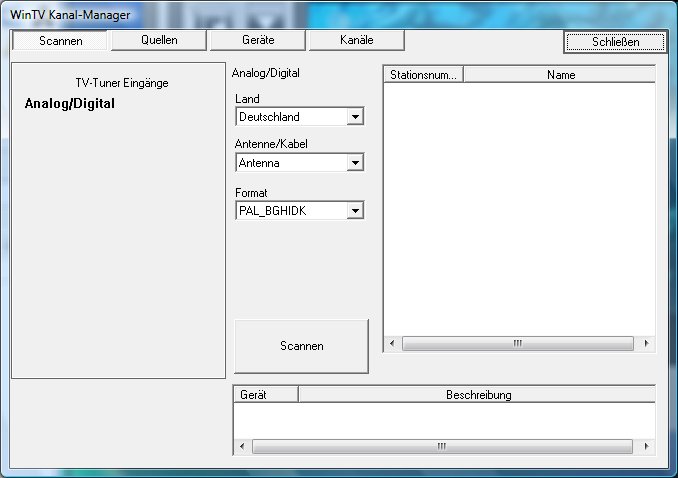Click device list left scroll arrow
The image size is (678, 478).
point(242,446)
